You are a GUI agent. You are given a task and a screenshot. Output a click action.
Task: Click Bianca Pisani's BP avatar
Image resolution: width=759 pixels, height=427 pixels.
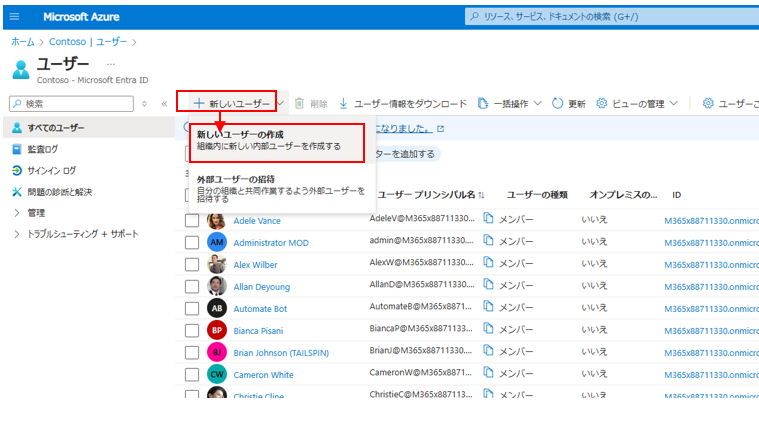tap(217, 330)
